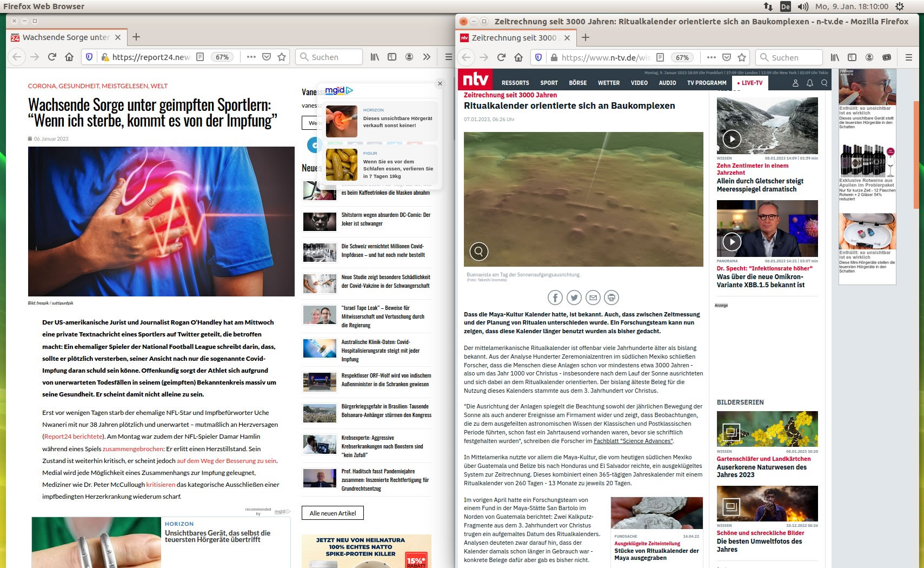Close the mgid ad popup
Screen dimensions: 924x568
tap(440, 83)
